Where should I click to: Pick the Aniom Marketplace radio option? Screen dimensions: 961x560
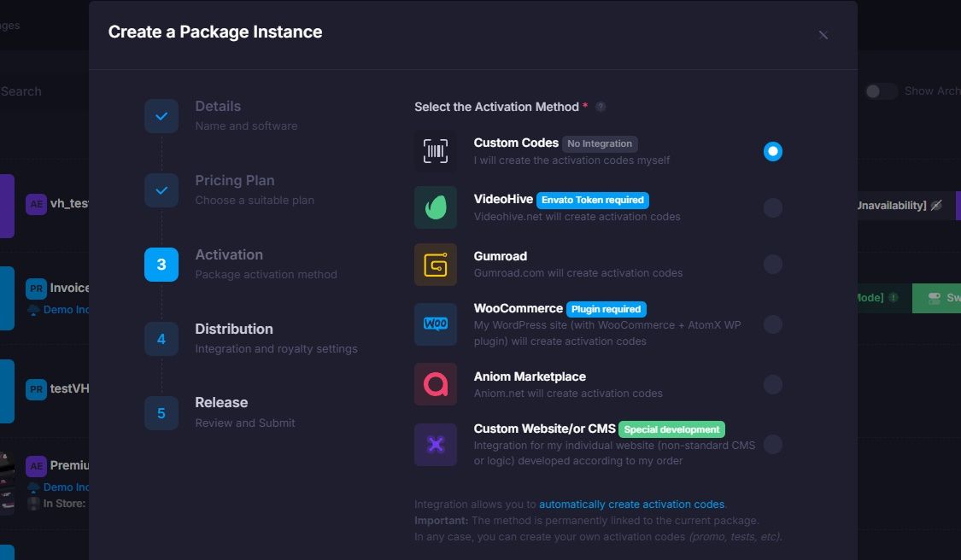tap(772, 385)
